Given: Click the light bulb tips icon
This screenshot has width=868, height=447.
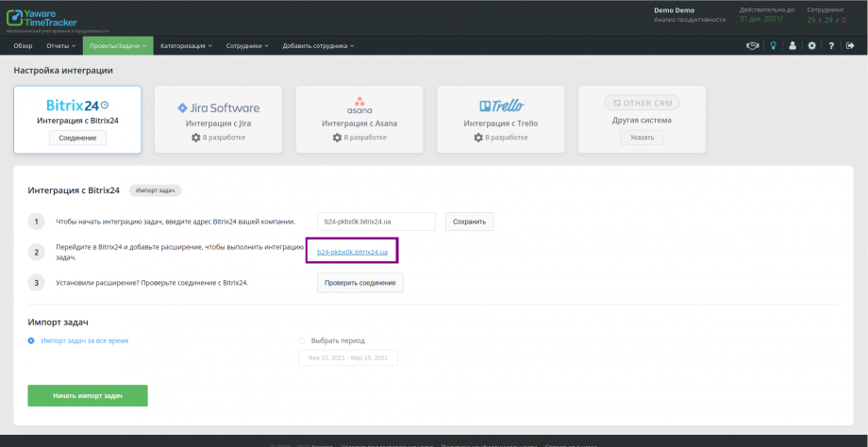Looking at the screenshot, I should pos(774,46).
